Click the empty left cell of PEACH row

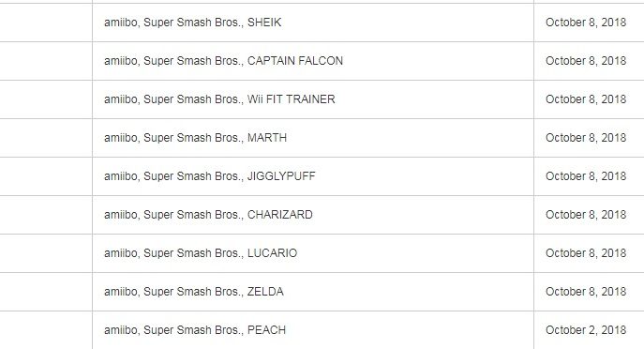point(46,330)
